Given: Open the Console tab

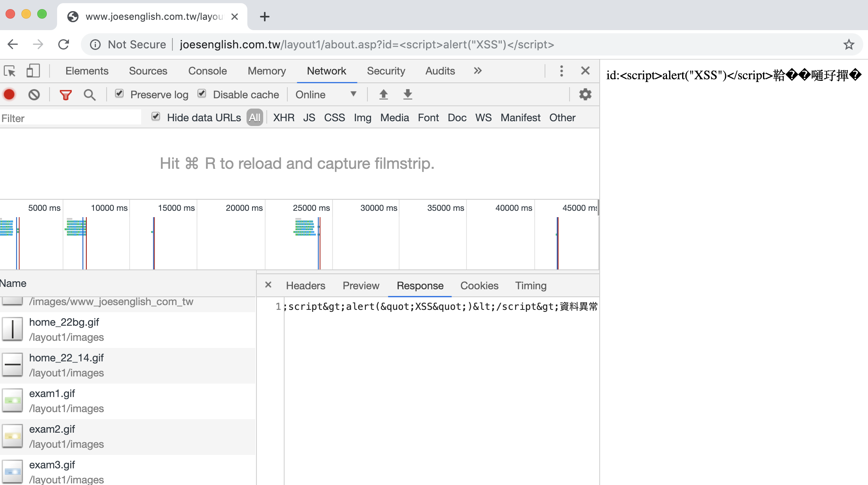Looking at the screenshot, I should coord(207,71).
